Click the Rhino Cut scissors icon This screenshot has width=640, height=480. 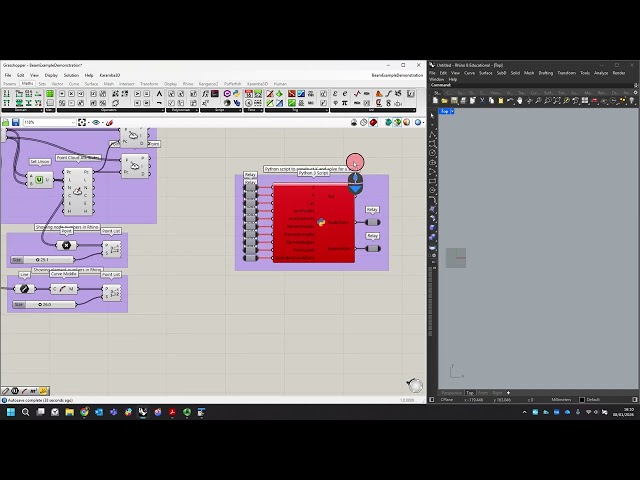click(482, 100)
